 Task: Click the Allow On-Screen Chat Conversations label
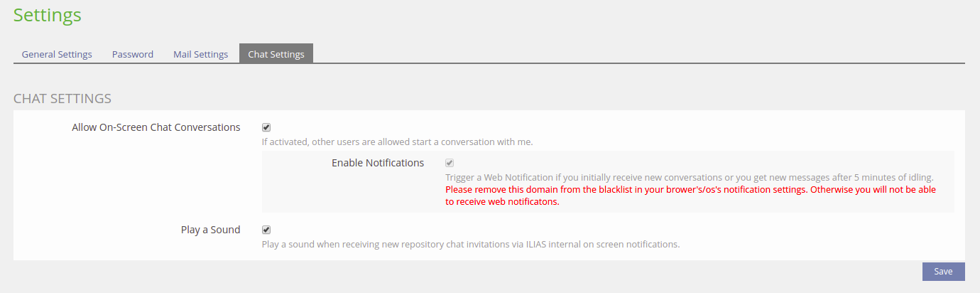pos(156,128)
